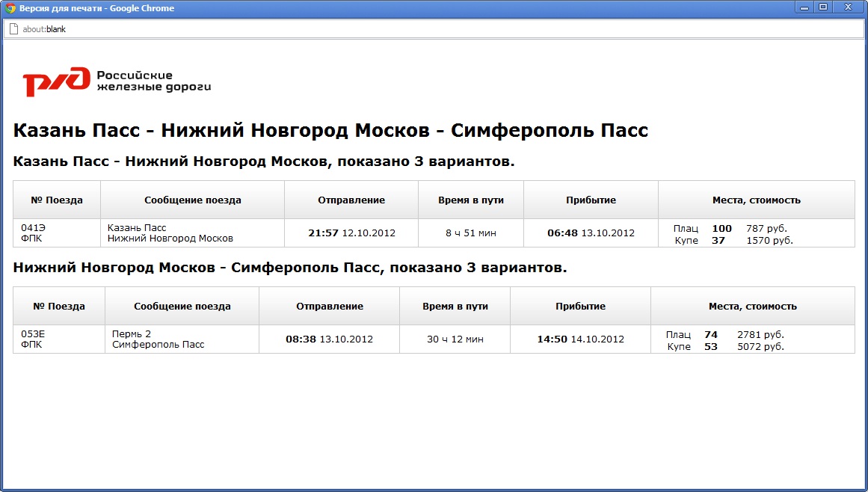This screenshot has width=868, height=492.
Task: Click 'Места, стоимость' header in second table
Action: click(x=752, y=306)
